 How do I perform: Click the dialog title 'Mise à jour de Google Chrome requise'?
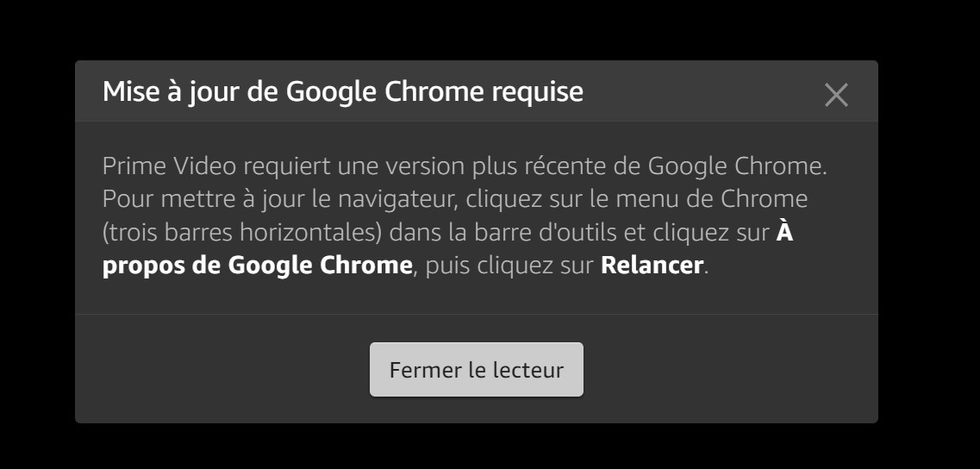(x=342, y=91)
